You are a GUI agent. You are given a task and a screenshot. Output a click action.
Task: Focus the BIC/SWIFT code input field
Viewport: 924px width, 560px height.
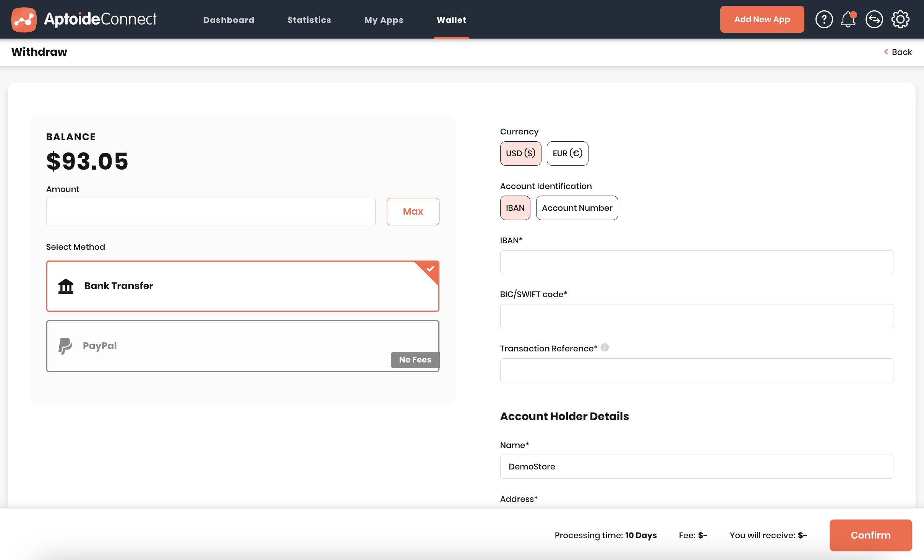tap(696, 316)
